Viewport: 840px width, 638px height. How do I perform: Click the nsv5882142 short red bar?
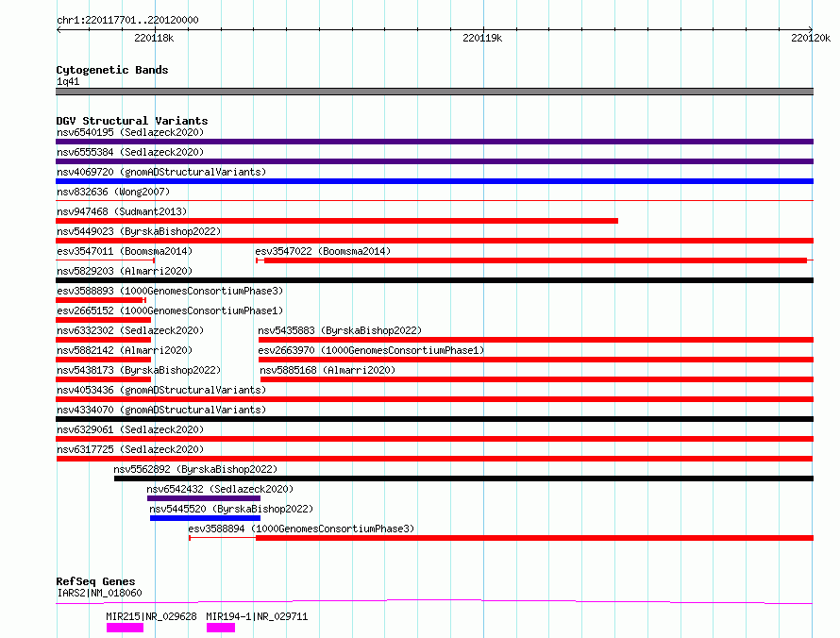pos(104,360)
